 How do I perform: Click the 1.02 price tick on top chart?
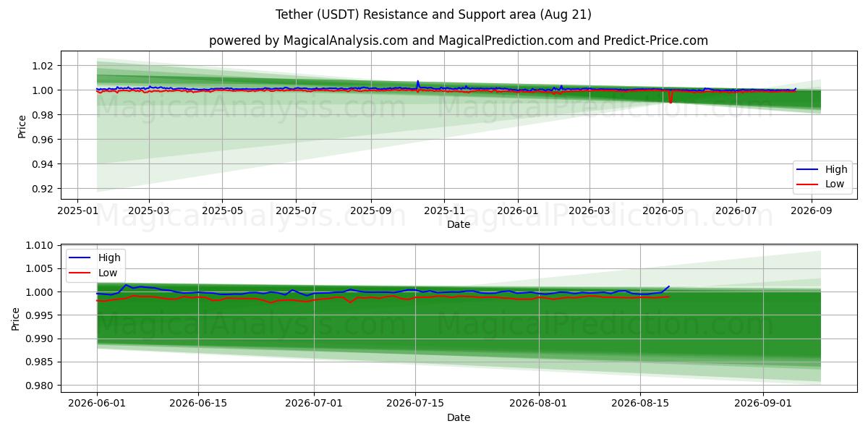click(x=43, y=66)
